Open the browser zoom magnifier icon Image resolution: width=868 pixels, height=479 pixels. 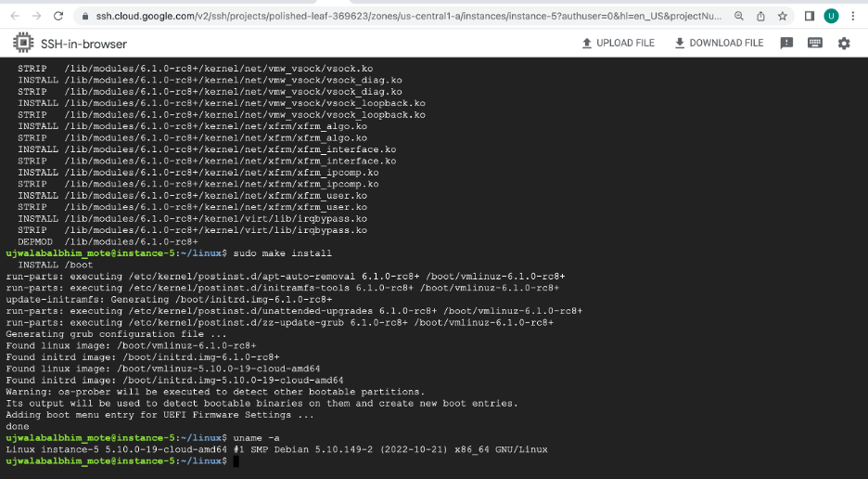click(x=739, y=16)
